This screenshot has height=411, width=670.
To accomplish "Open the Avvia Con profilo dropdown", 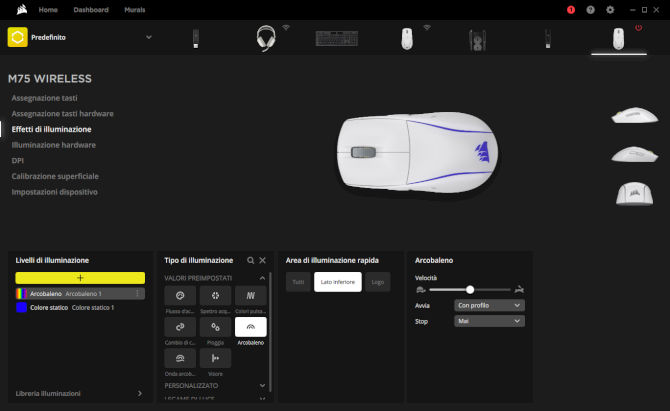I will tap(489, 305).
